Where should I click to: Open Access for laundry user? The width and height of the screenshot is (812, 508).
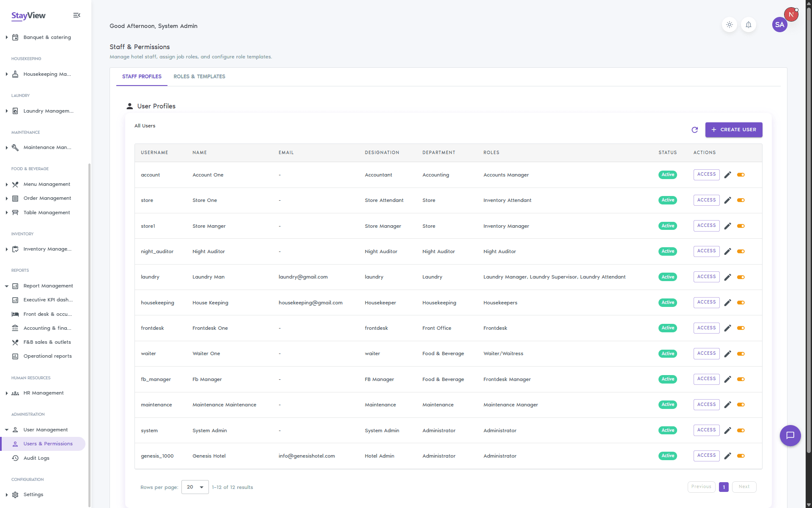point(706,277)
